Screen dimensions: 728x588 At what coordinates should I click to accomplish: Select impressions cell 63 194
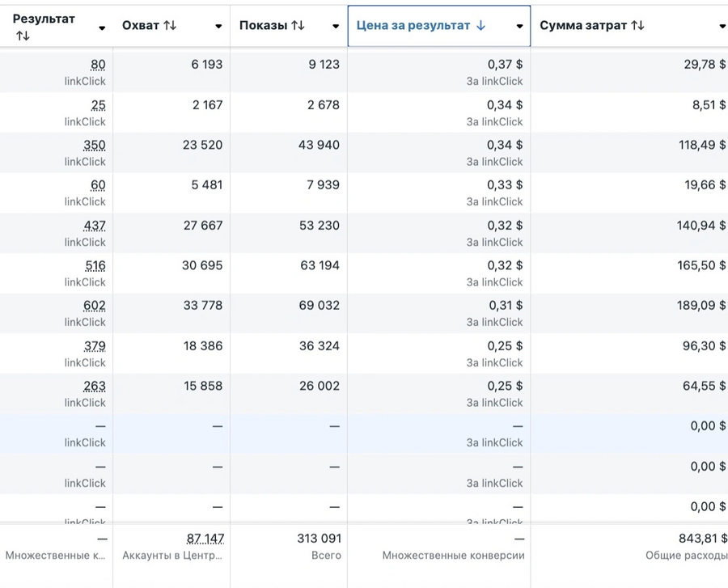click(320, 265)
